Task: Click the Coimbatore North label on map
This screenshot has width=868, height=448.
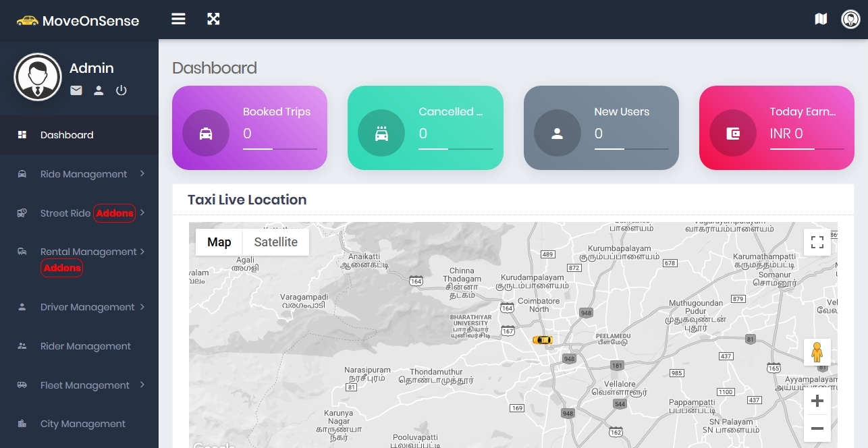Action: point(539,305)
